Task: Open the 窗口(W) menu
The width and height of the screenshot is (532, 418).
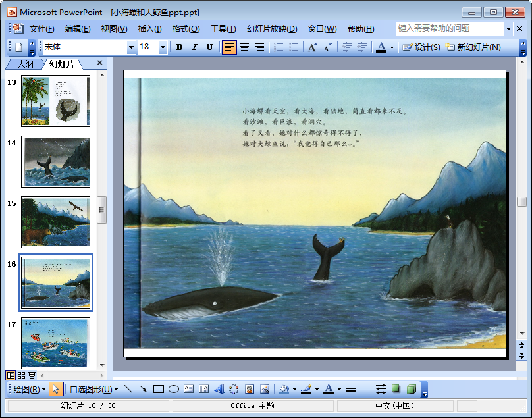Action: [x=322, y=29]
